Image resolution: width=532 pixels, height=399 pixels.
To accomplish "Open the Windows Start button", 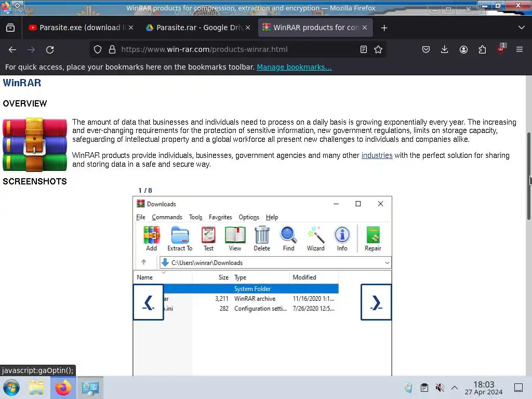I will pos(11,388).
